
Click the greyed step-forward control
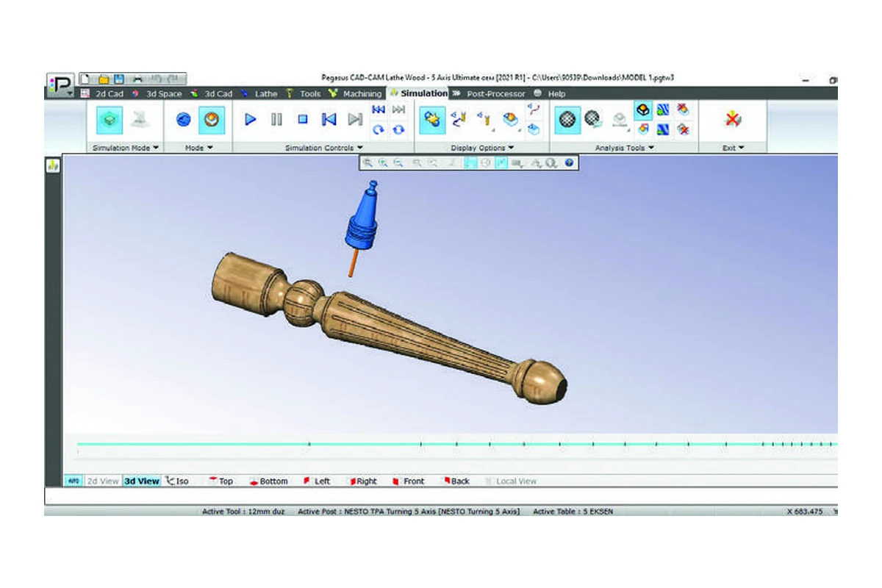pyautogui.click(x=355, y=119)
